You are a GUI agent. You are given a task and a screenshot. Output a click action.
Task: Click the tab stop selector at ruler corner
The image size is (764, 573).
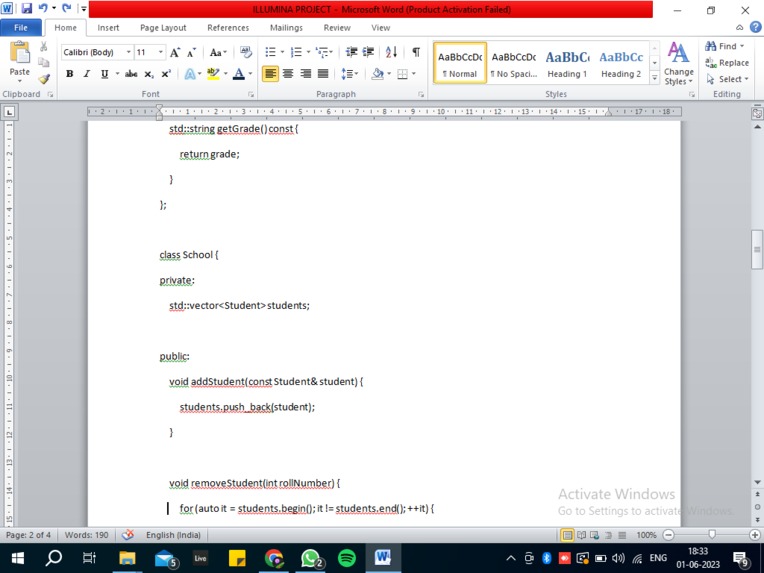pyautogui.click(x=9, y=113)
